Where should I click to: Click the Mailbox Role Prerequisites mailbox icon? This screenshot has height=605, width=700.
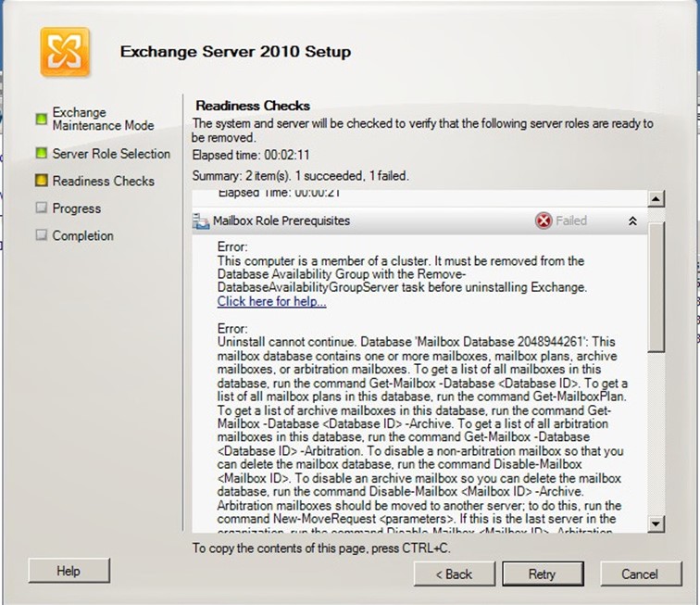(x=201, y=221)
